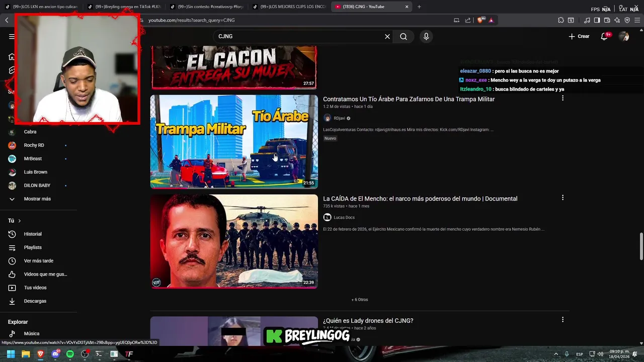The height and width of the screenshot is (362, 644).
Task: Open the tab search icon in toolbar
Action: (571, 20)
